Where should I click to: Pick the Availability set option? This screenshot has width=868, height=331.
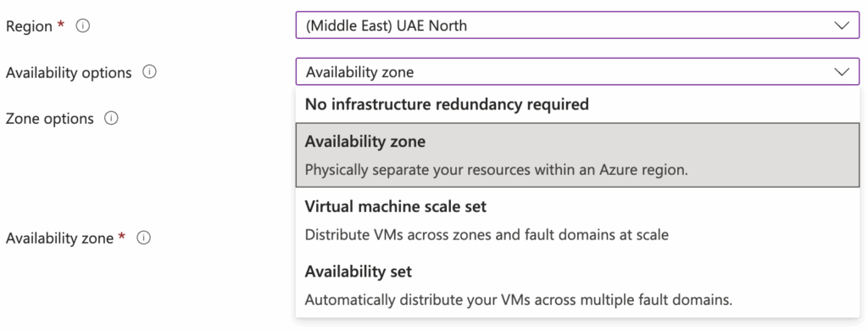tap(577, 285)
